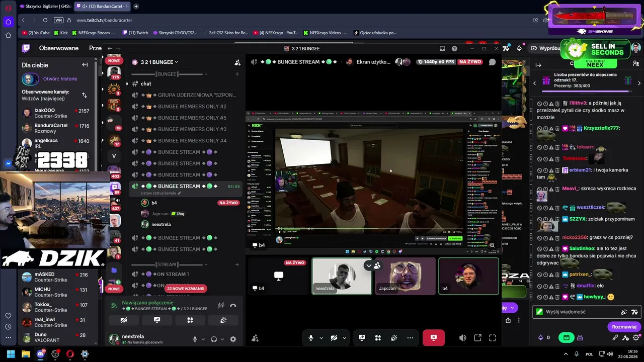Pop out the Discord call window
This screenshot has height=362, width=644.
[x=477, y=338]
